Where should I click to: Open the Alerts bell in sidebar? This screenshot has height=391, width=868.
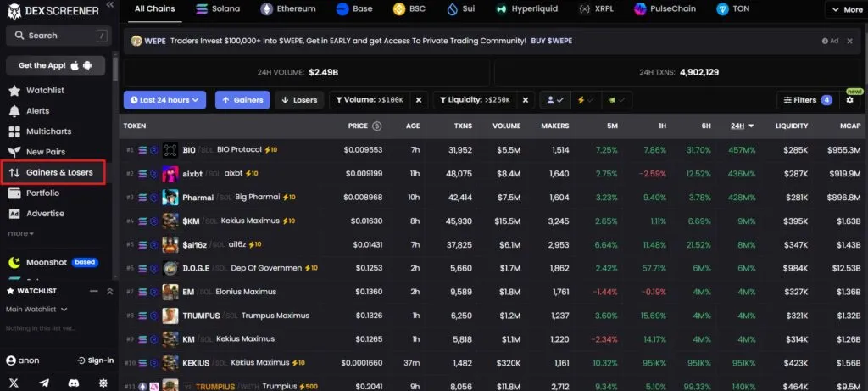(37, 110)
